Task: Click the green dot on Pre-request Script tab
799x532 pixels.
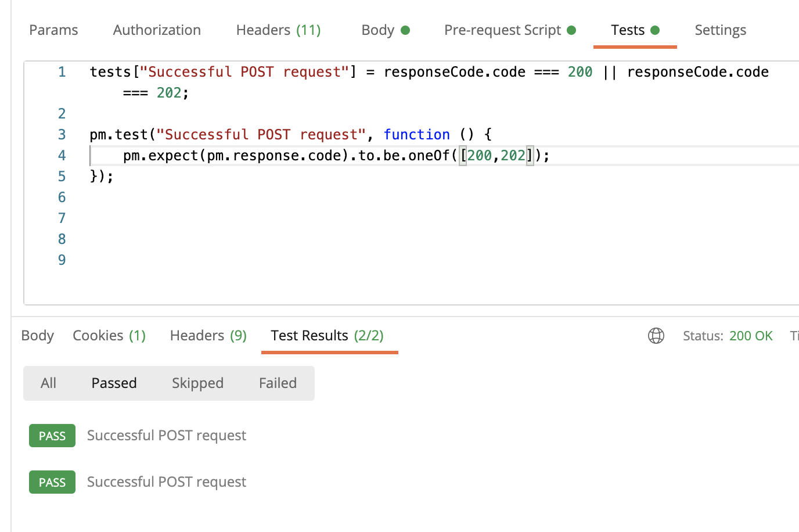Action: 572,30
